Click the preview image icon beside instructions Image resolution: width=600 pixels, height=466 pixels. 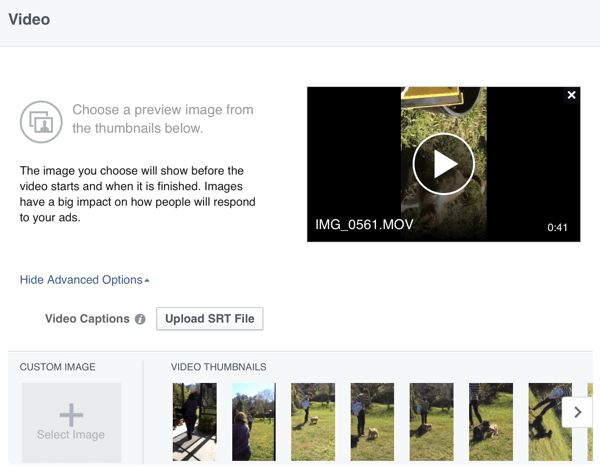pos(41,121)
